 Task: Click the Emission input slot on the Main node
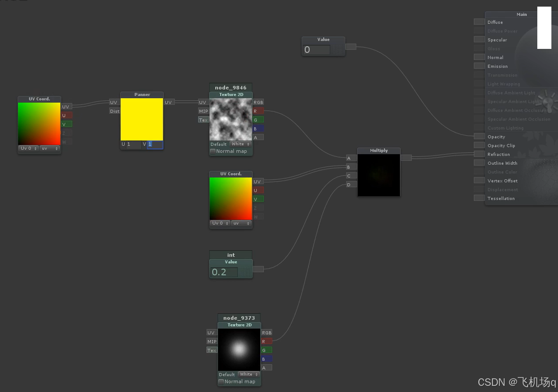pos(479,66)
